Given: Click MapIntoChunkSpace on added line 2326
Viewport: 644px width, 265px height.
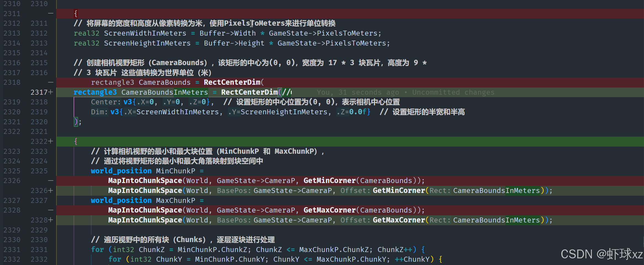Looking at the screenshot, I should coord(145,190).
